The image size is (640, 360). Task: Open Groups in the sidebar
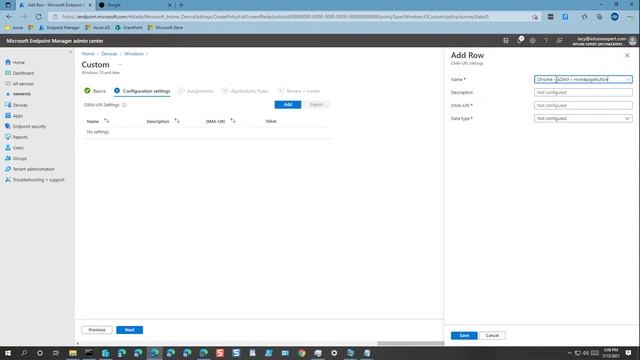tap(16, 158)
